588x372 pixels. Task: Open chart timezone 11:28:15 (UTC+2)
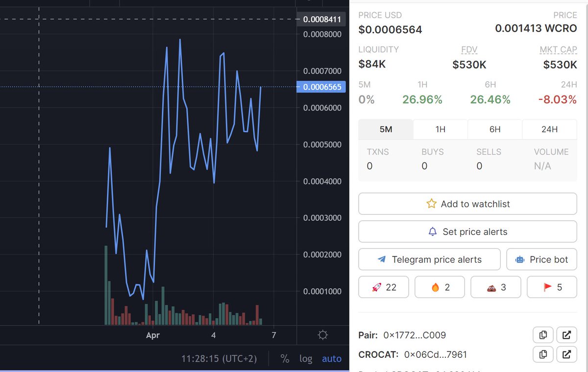pos(219,359)
